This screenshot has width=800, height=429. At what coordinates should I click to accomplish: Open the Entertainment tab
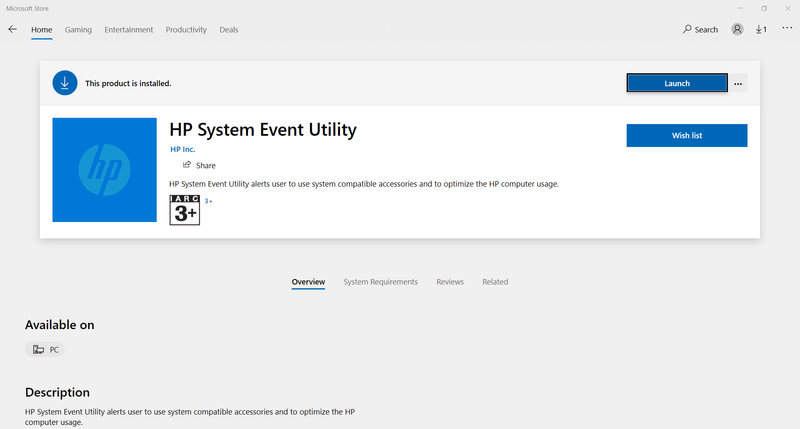pos(129,30)
